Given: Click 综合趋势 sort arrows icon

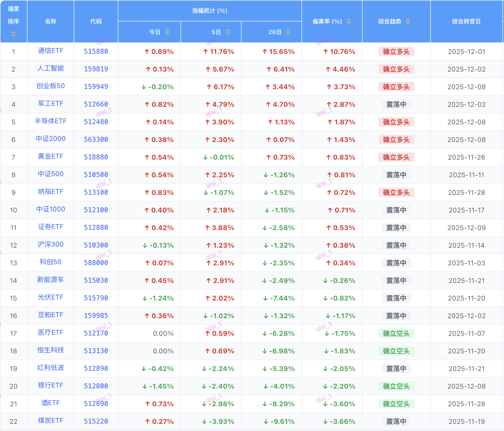Looking at the screenshot, I should coord(408,21).
